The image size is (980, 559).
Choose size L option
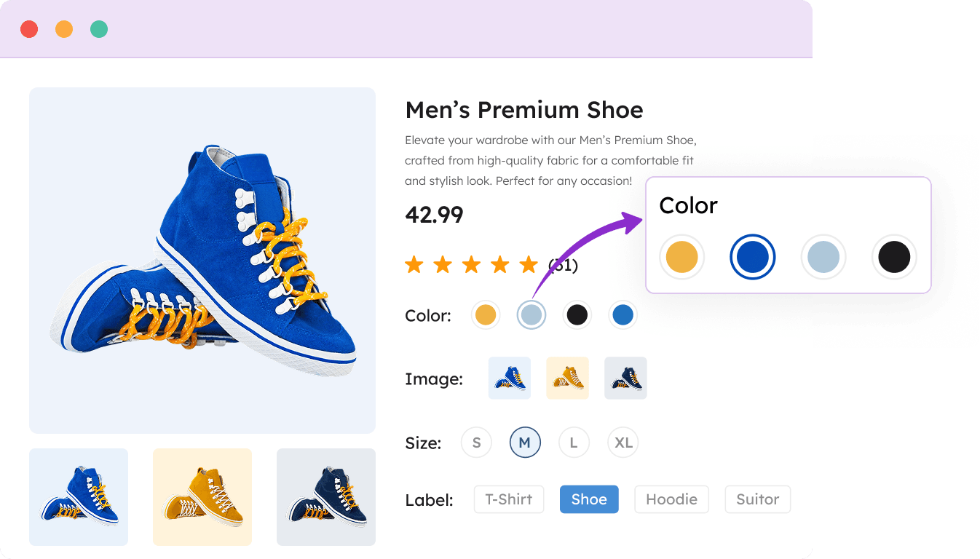coord(574,443)
